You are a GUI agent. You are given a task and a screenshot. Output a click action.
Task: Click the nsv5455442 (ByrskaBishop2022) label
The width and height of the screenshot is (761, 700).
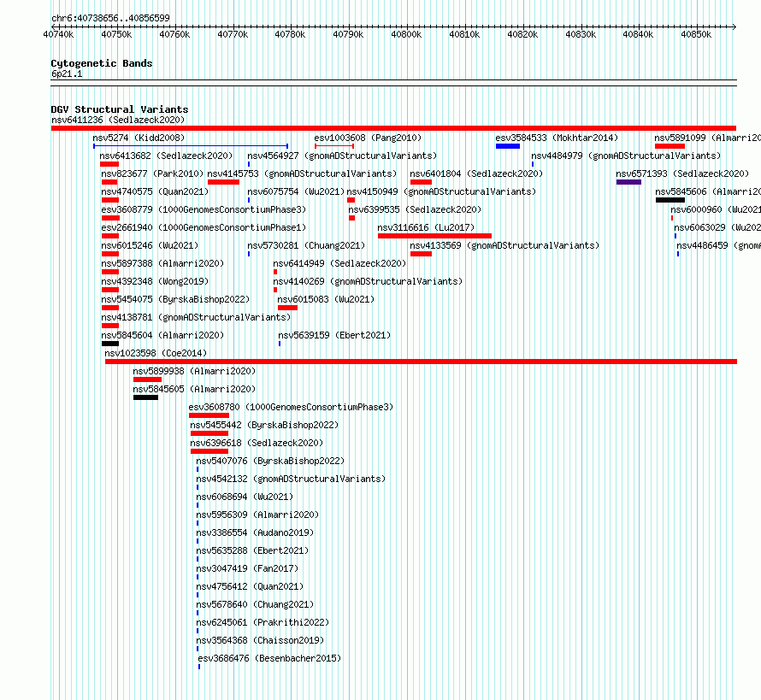(264, 425)
